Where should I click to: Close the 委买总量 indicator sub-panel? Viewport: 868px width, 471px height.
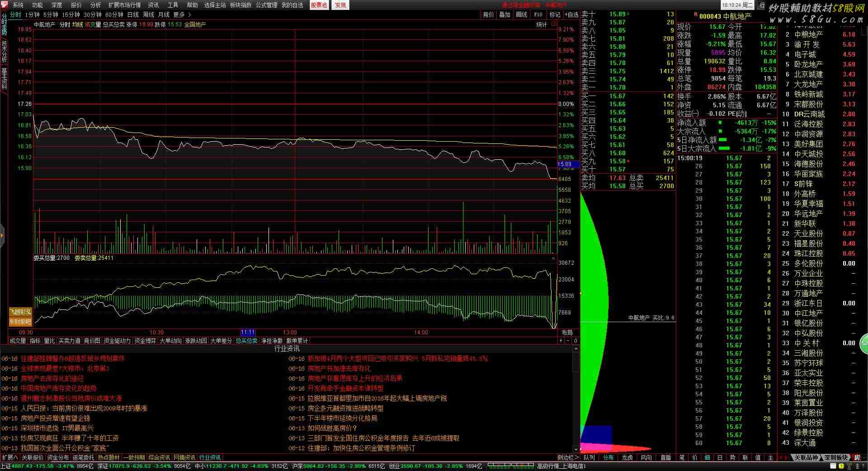[553, 258]
